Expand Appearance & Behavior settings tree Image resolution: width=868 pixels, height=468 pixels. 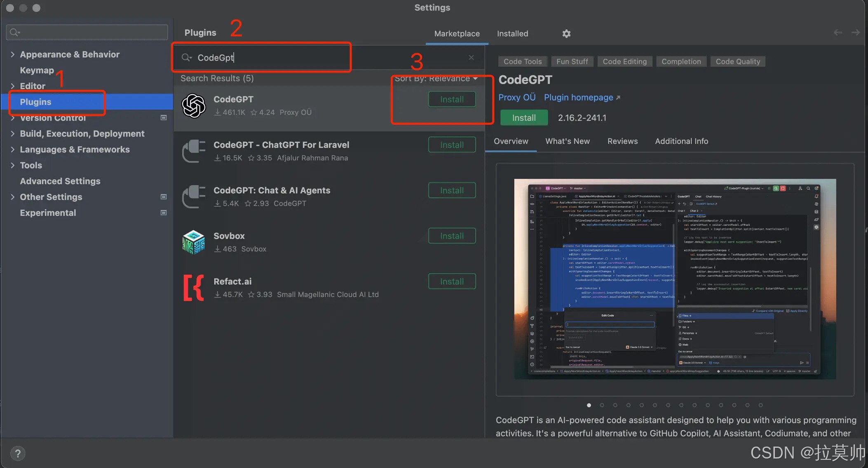click(12, 54)
